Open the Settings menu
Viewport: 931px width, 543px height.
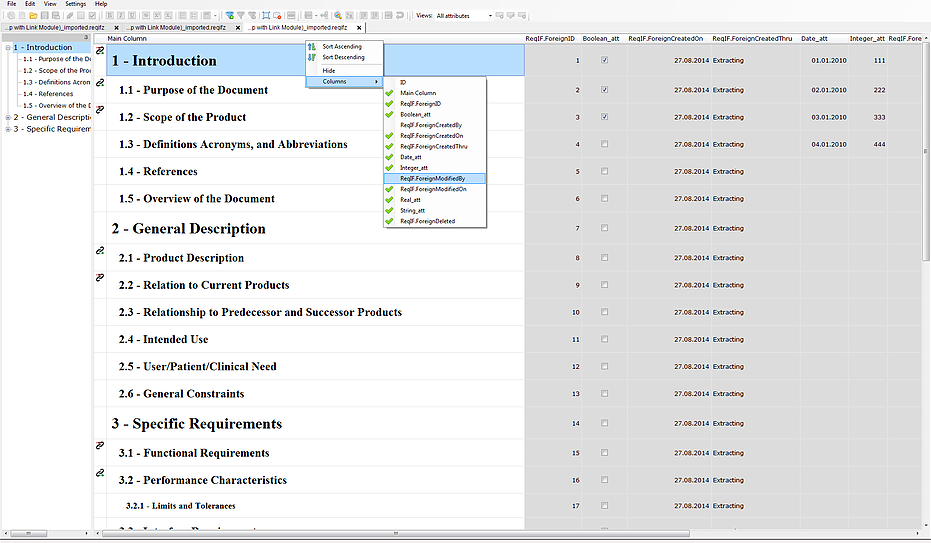75,4
